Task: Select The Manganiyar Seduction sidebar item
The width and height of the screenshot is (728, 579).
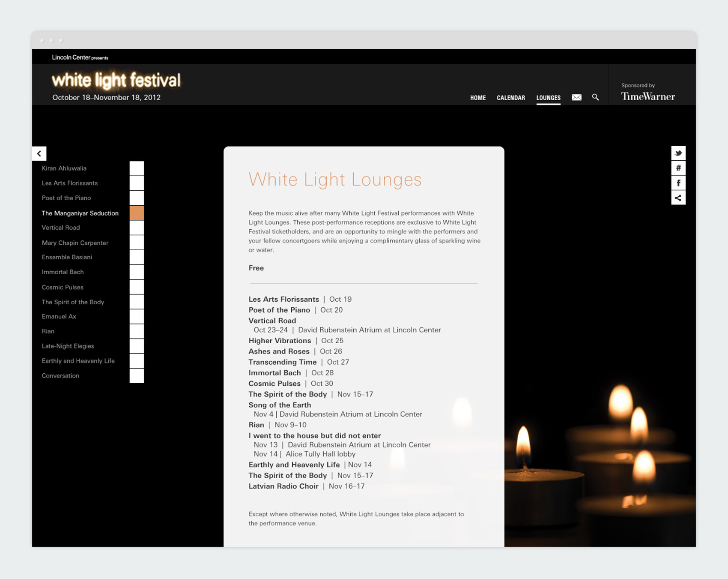Action: tap(80, 213)
